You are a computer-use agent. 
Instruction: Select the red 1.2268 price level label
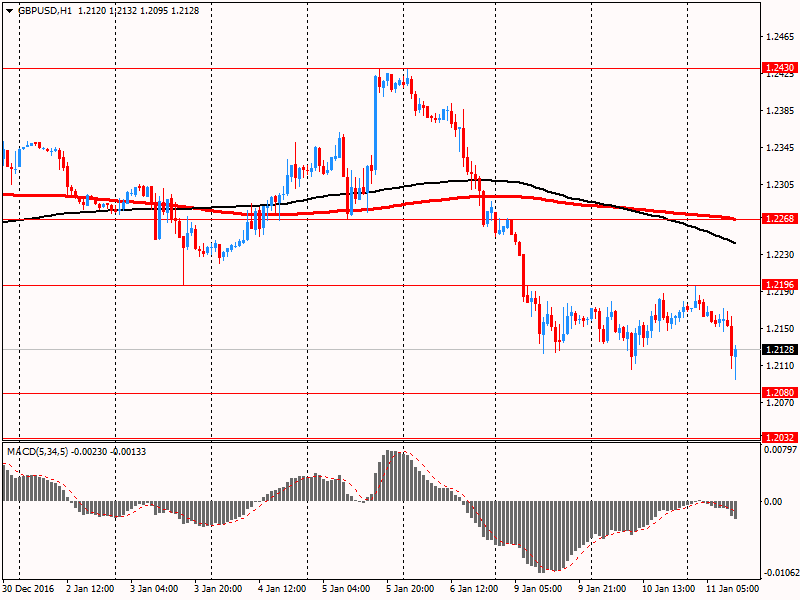point(779,219)
